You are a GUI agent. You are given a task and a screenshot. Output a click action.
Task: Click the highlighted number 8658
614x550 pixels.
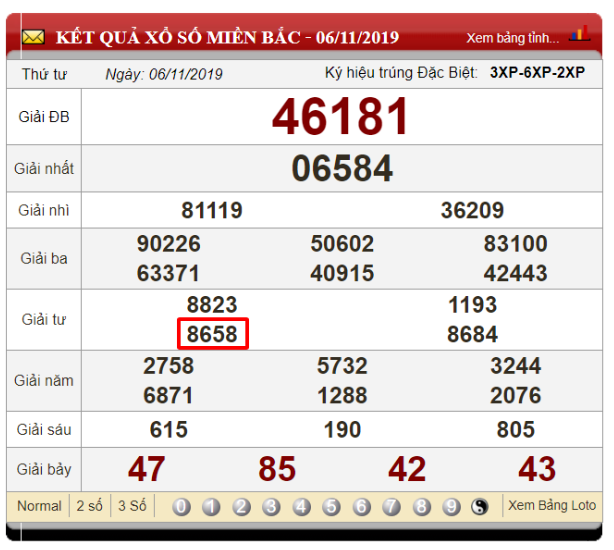(212, 334)
